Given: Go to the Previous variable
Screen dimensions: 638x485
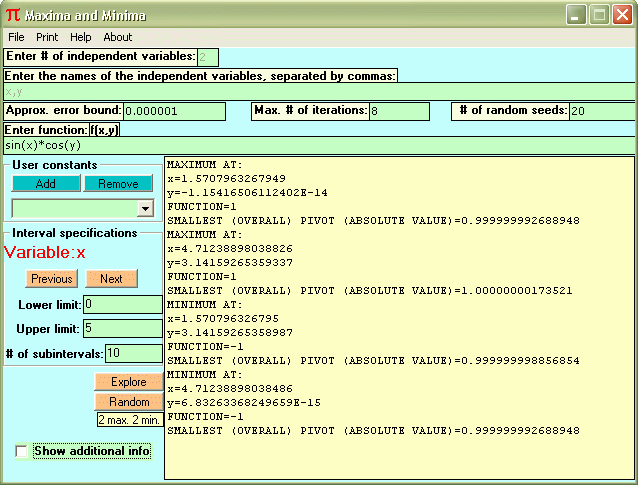Looking at the screenshot, I should (x=51, y=279).
